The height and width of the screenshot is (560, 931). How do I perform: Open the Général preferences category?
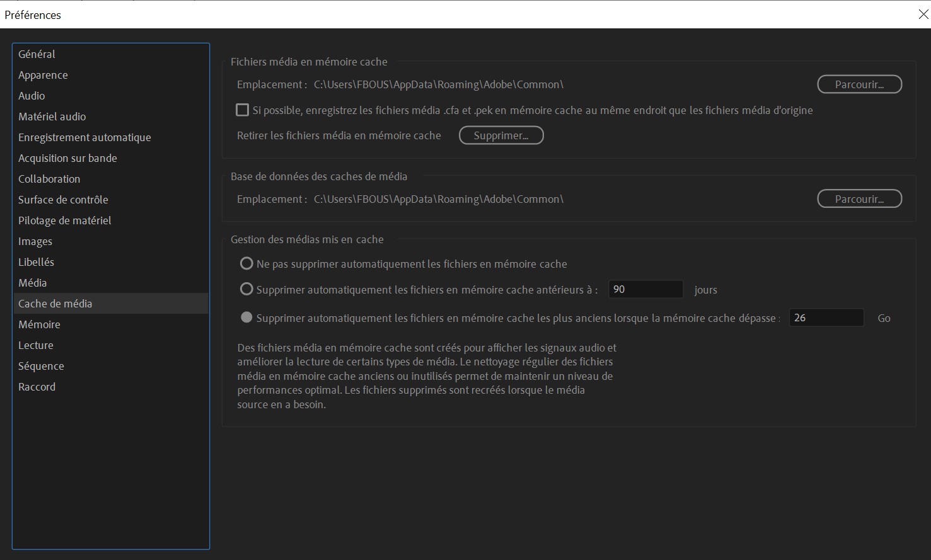coord(37,54)
